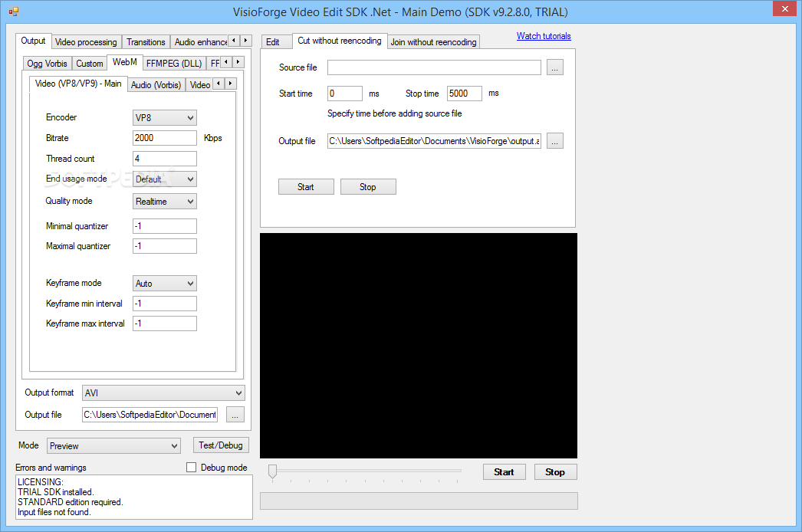Expand End usage mode dropdown
Screen dimensions: 802x532
tap(164, 179)
